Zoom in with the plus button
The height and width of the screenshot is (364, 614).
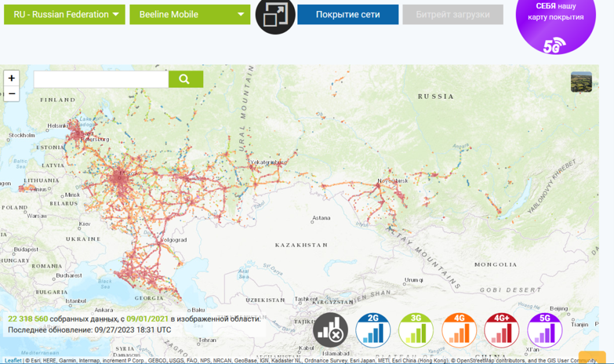click(12, 78)
